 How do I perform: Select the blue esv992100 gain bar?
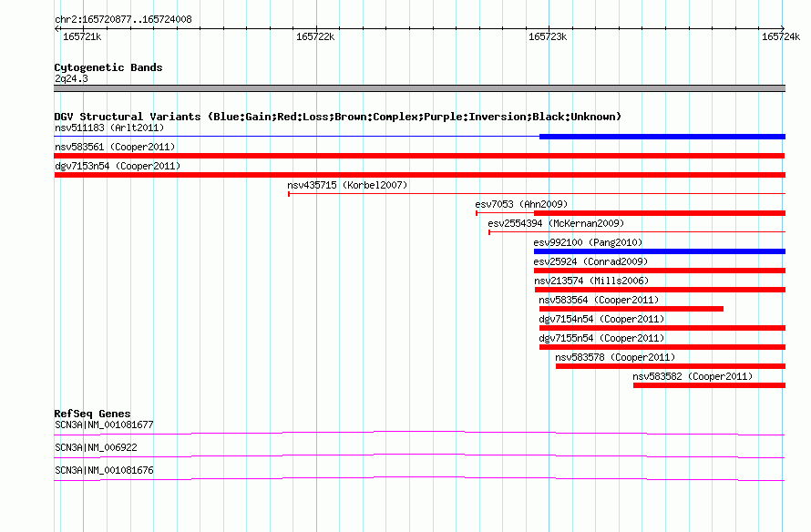(660, 251)
